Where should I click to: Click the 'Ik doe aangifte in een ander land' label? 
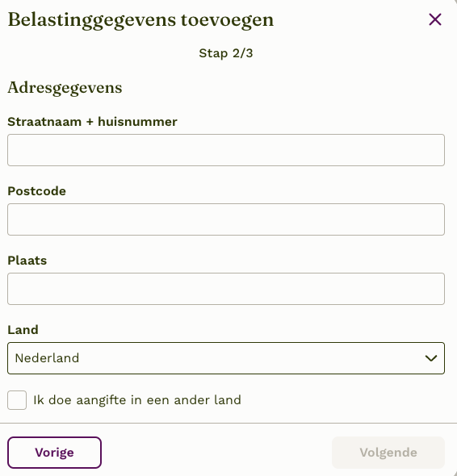(x=137, y=400)
